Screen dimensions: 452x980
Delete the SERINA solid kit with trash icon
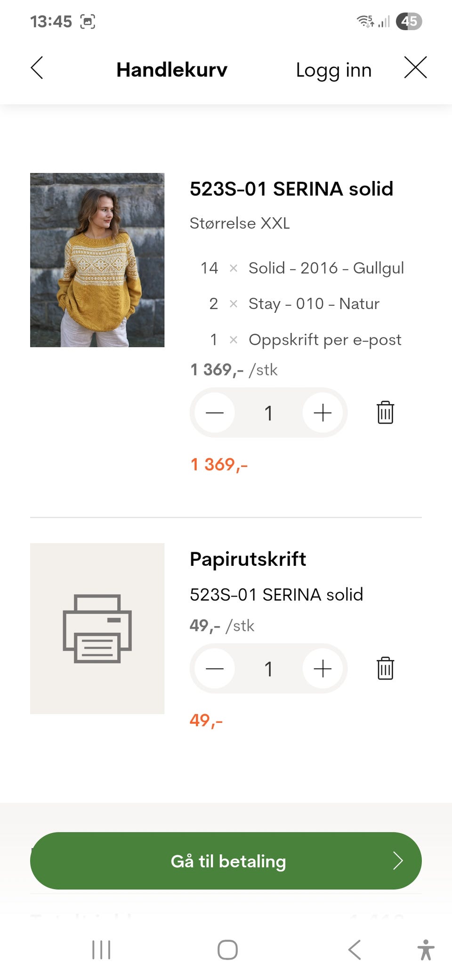(385, 413)
